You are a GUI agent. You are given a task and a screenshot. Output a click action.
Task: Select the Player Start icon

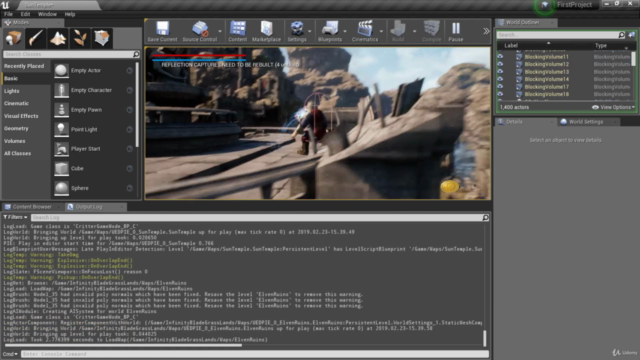(x=61, y=149)
